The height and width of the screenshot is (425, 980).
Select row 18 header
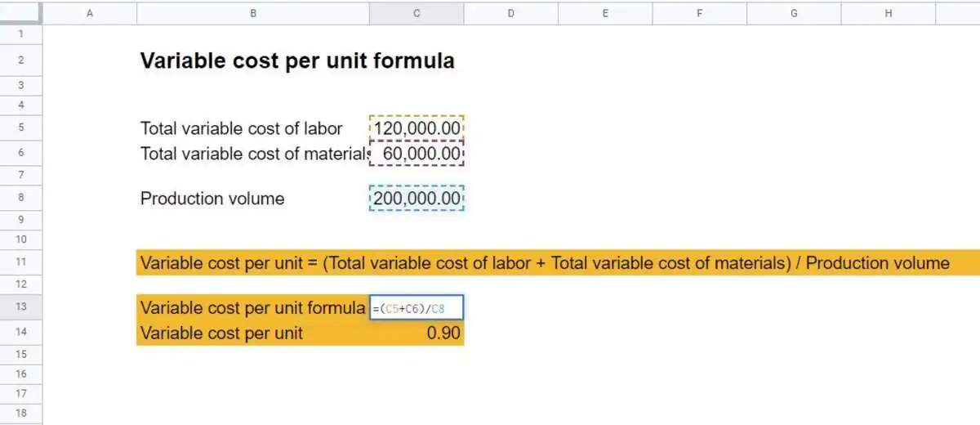20,414
